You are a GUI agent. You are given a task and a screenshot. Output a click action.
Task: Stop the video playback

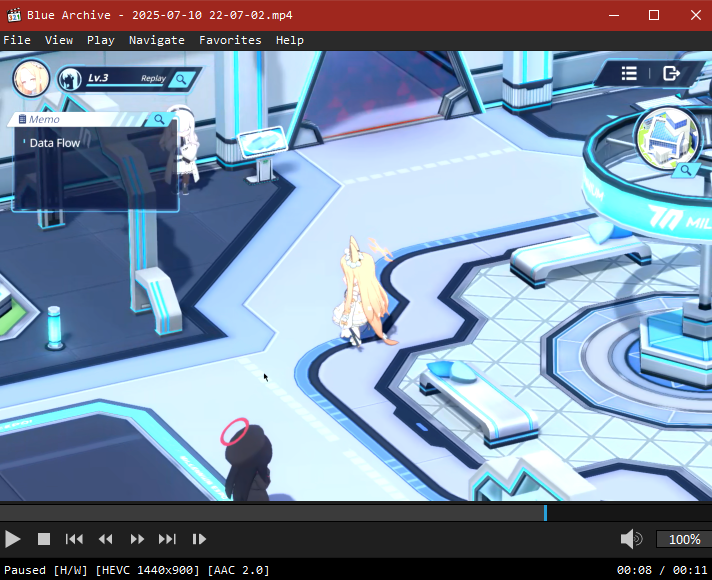[x=44, y=539]
